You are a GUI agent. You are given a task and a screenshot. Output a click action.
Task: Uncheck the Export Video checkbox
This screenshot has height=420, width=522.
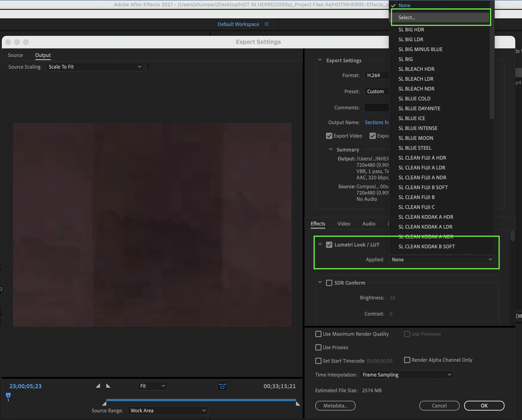coord(329,136)
